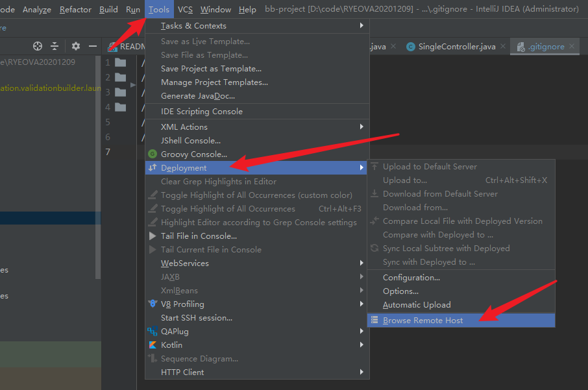Expand XML Actions submenu arrow
Viewport: 588px width, 390px height.
(x=361, y=127)
